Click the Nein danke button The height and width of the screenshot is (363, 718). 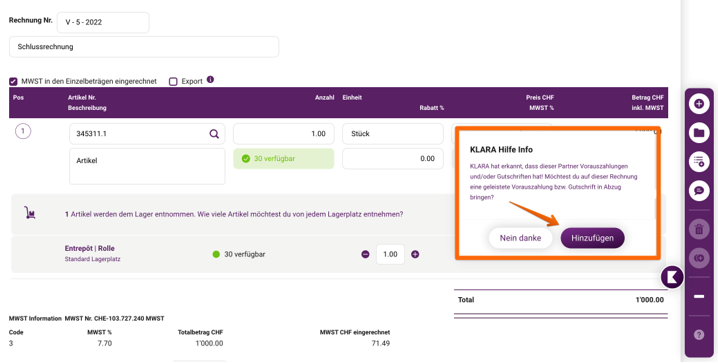click(520, 238)
